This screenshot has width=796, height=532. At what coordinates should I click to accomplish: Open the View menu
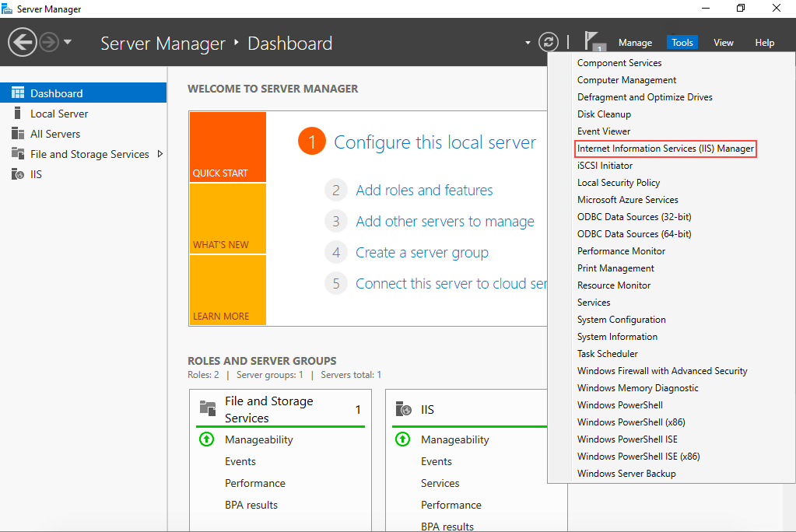click(x=724, y=43)
